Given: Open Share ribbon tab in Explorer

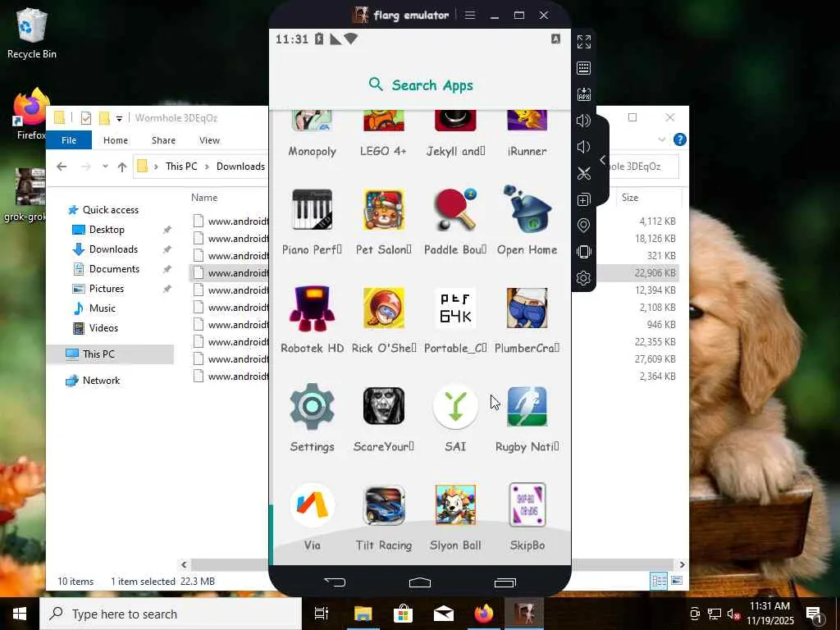Looking at the screenshot, I should 163,140.
